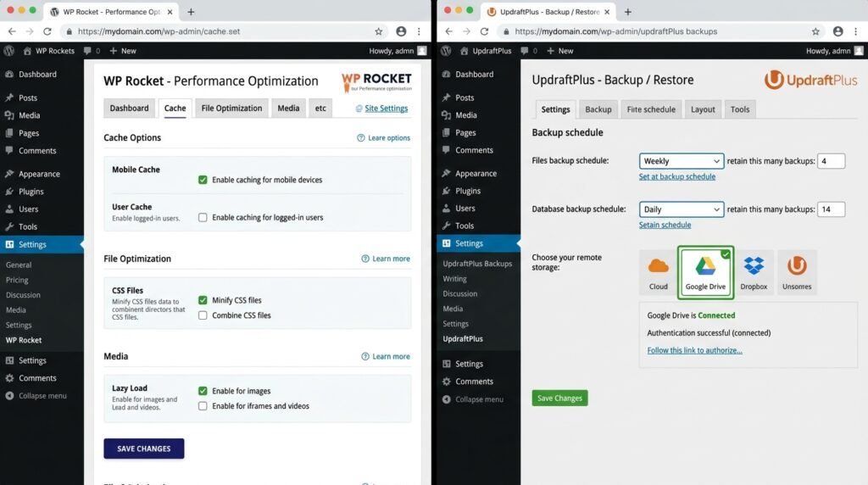The image size is (868, 485).
Task: Choose Dropbox as remote storage
Action: click(x=754, y=272)
